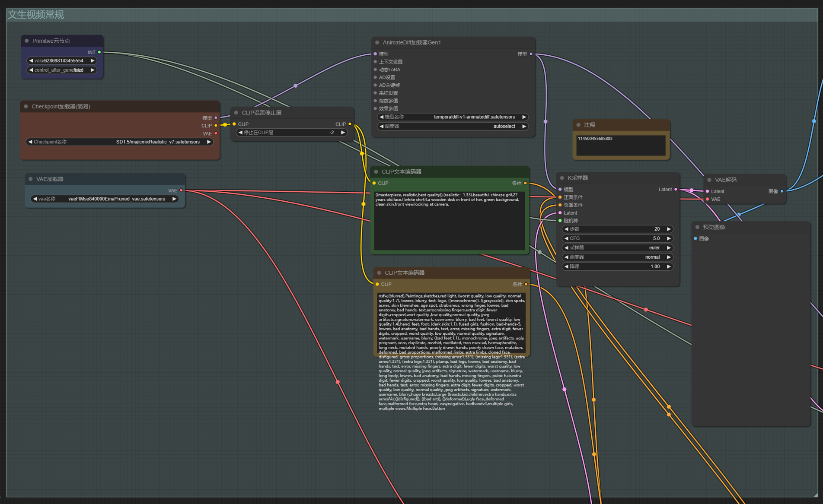
Task: Click Checkpoint VAE output port
Action: click(216, 133)
